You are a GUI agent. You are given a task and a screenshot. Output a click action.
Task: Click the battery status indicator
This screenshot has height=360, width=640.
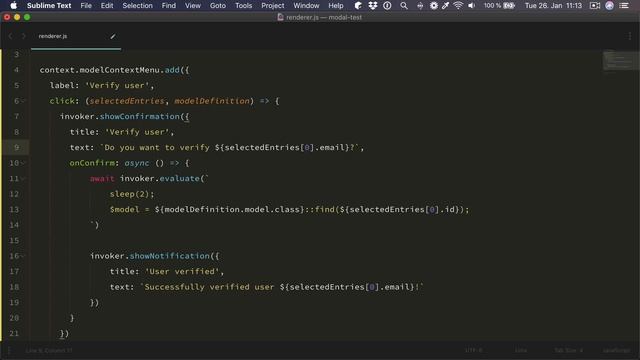coord(499,6)
